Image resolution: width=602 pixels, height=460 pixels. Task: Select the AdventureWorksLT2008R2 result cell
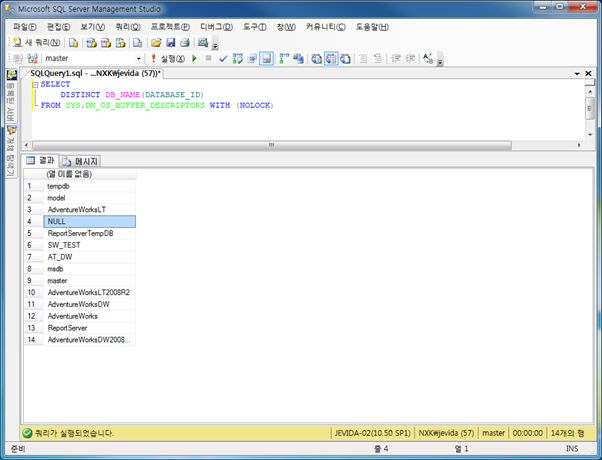pos(89,293)
